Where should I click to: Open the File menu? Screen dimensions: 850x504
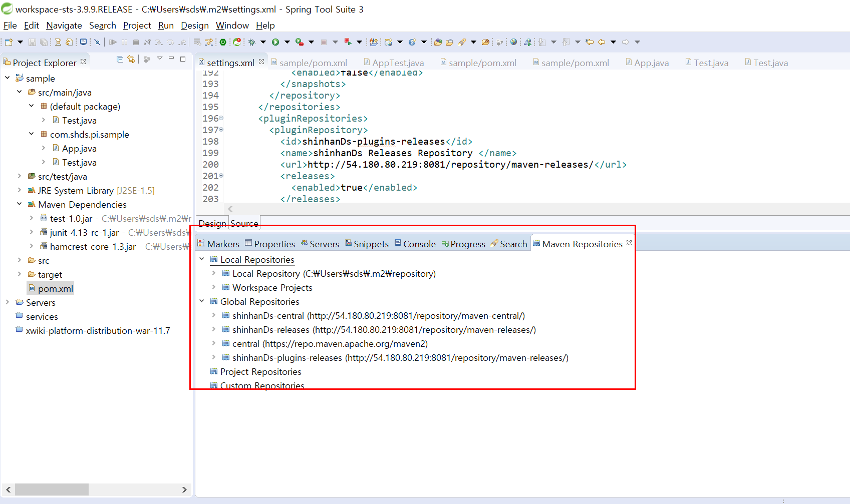click(10, 26)
